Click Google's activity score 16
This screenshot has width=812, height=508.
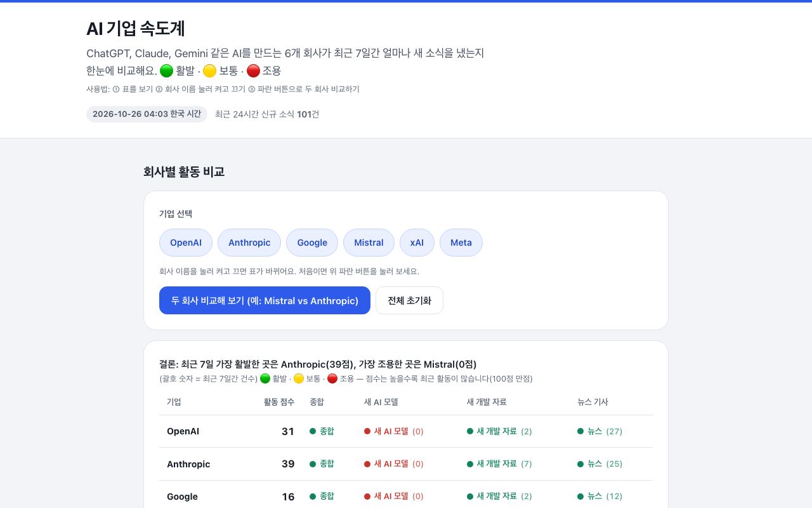(288, 497)
